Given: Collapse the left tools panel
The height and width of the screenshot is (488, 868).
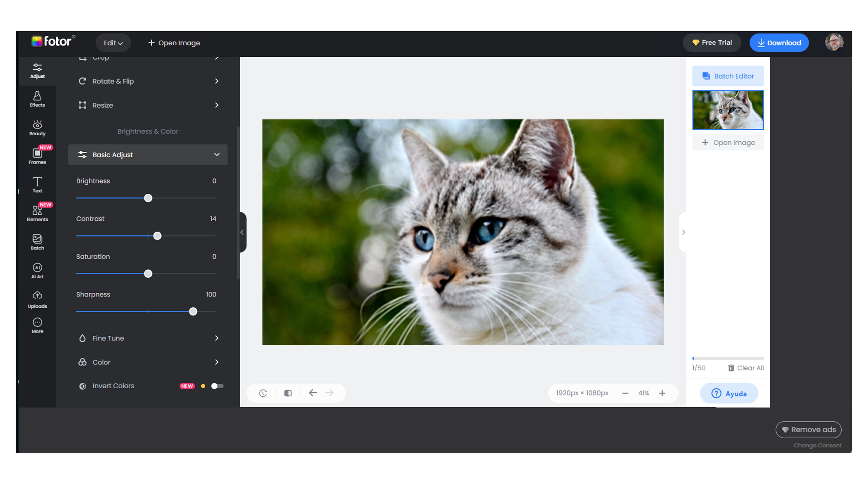Looking at the screenshot, I should 243,232.
